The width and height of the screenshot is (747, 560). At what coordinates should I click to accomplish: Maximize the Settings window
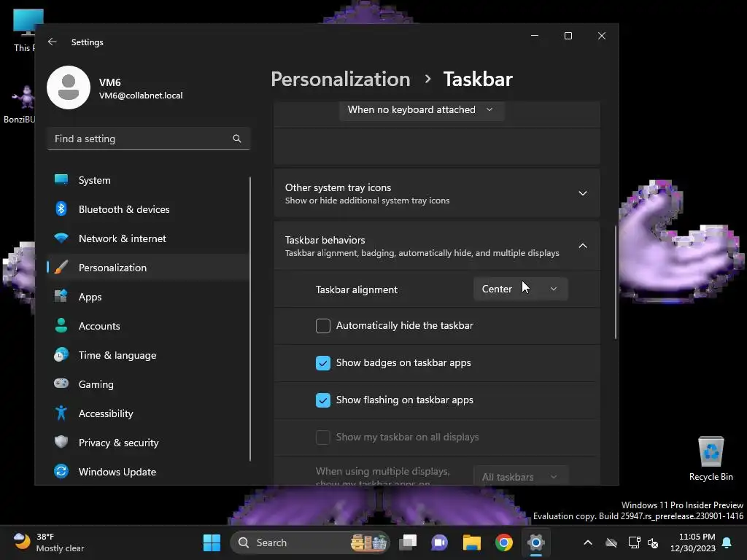click(568, 36)
